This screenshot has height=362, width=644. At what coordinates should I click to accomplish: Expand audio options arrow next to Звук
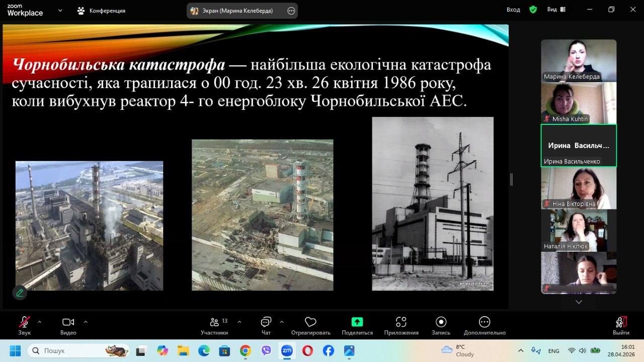(39, 322)
